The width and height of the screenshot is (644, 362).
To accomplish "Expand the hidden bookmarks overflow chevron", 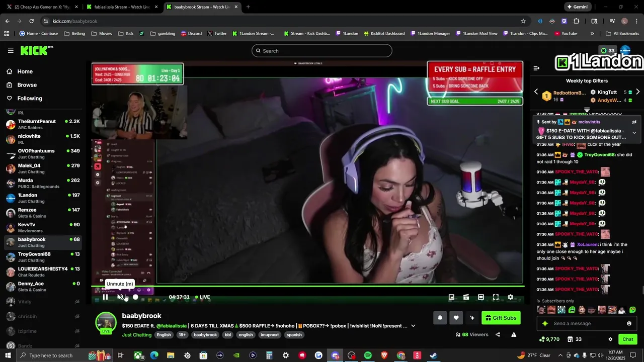I will (x=592, y=34).
